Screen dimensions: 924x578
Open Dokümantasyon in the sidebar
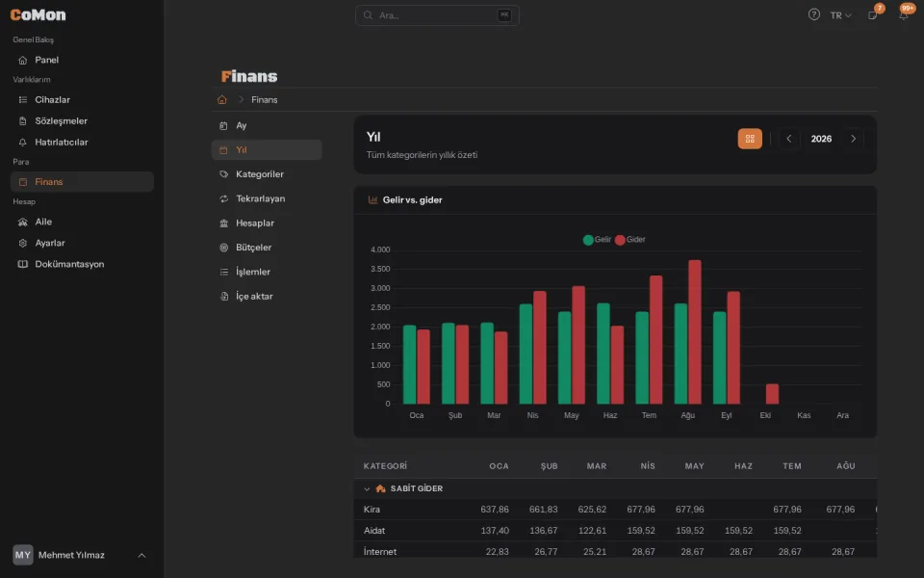pos(82,264)
